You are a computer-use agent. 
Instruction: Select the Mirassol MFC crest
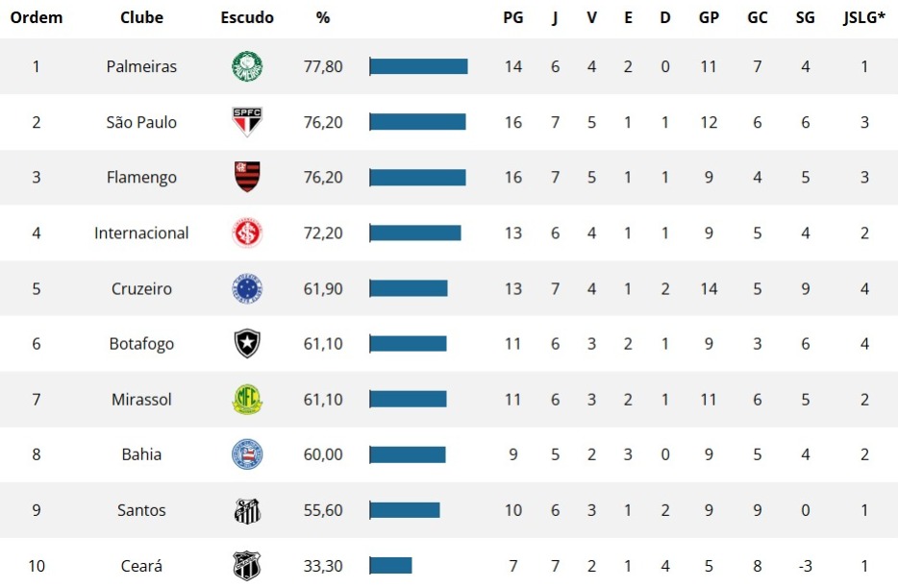247,399
